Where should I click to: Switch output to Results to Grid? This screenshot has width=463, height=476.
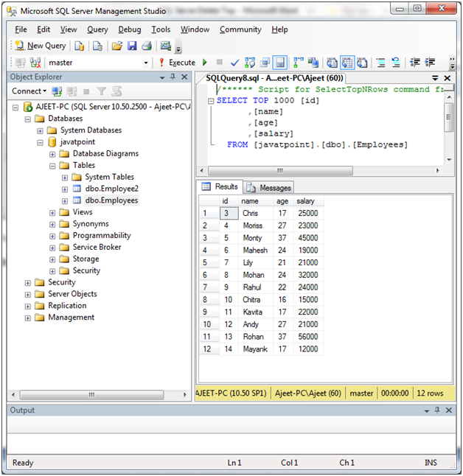coord(347,63)
